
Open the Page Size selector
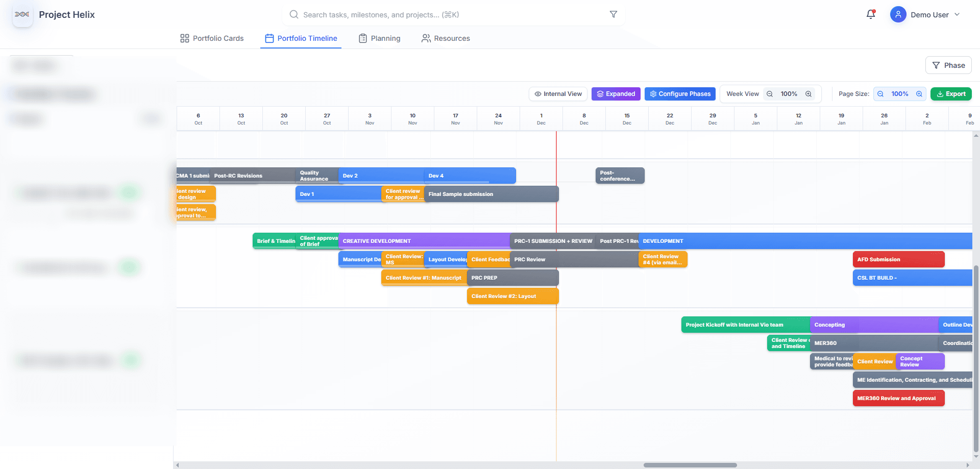click(900, 94)
